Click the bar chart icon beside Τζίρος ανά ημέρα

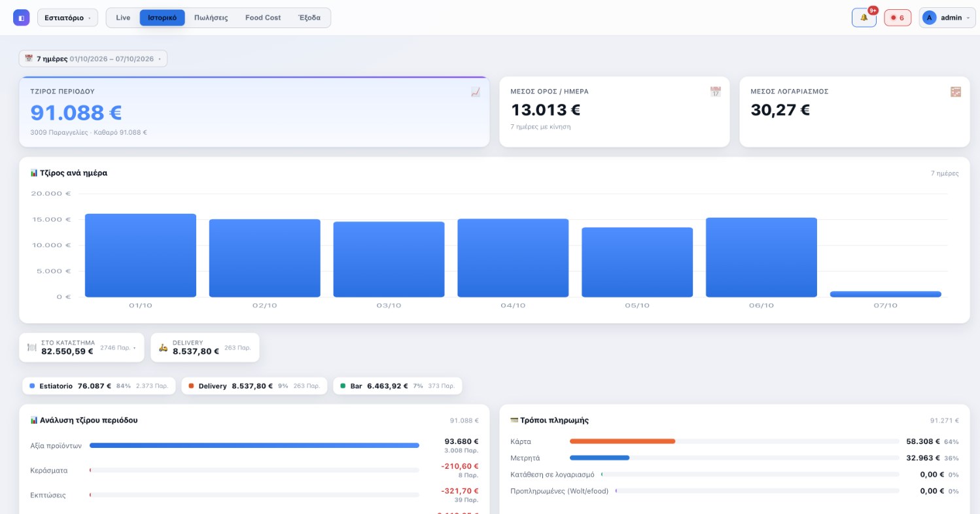click(x=34, y=173)
